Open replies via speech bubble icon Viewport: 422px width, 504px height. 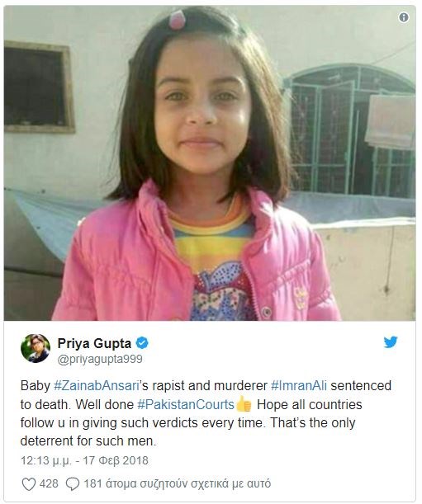(x=73, y=484)
